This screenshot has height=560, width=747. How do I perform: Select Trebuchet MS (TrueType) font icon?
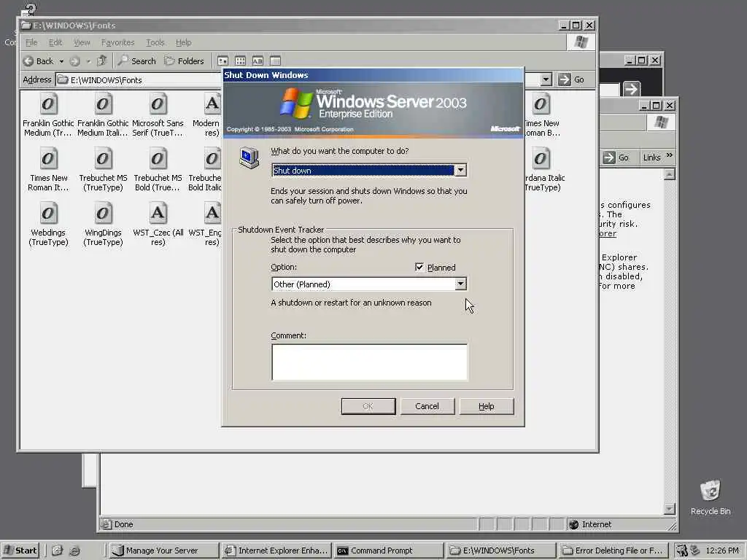point(103,159)
